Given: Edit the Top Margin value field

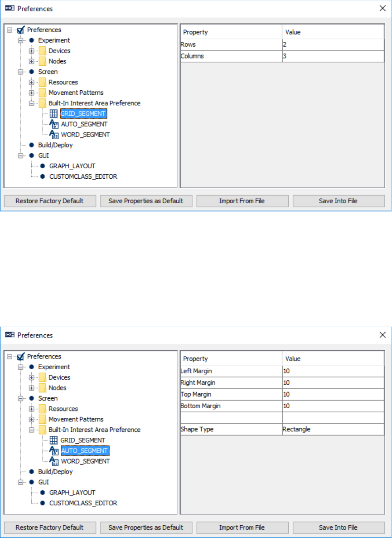Looking at the screenshot, I should coord(333,395).
